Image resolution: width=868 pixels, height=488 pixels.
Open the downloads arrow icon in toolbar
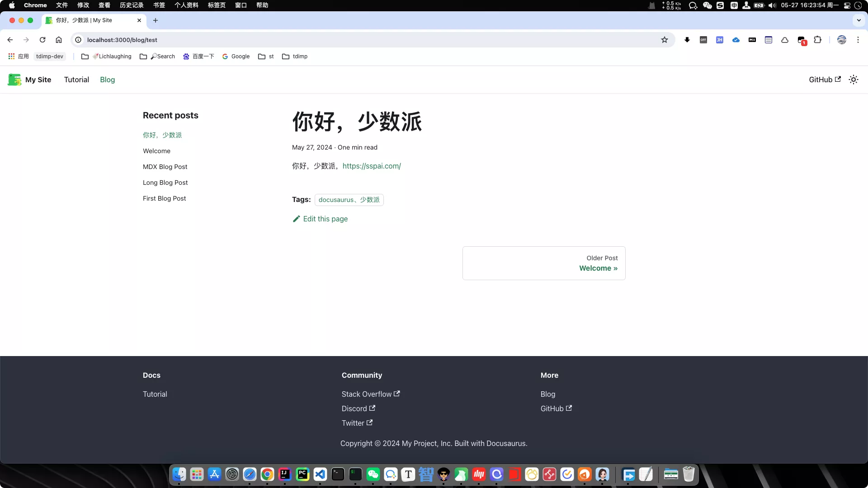(x=687, y=40)
